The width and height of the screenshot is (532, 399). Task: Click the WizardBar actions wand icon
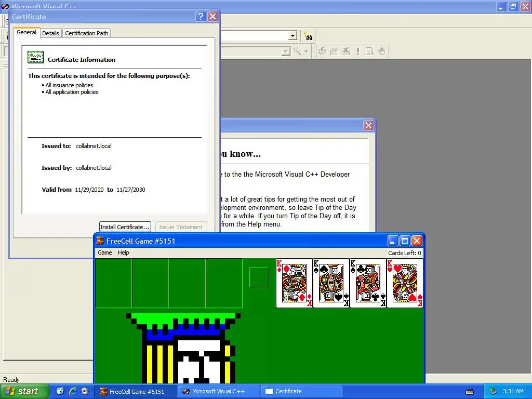(x=297, y=51)
